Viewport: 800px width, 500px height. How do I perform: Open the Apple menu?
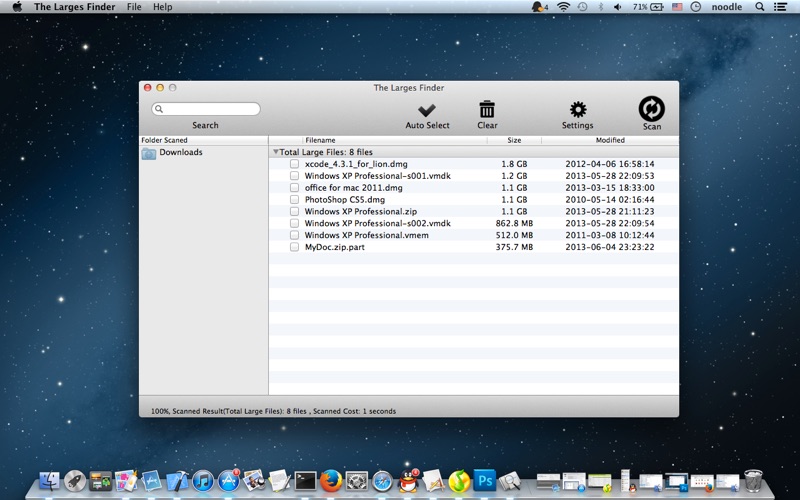(17, 7)
